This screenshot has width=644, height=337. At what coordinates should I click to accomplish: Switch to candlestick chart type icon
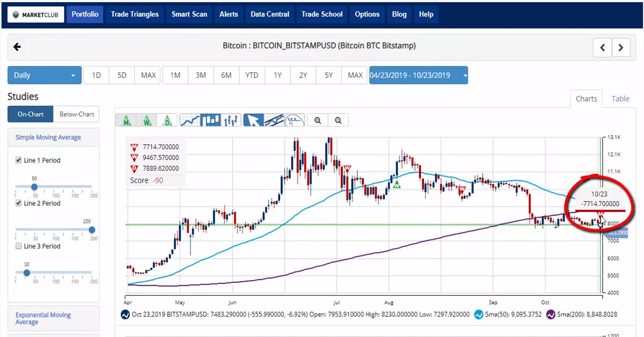(x=210, y=120)
